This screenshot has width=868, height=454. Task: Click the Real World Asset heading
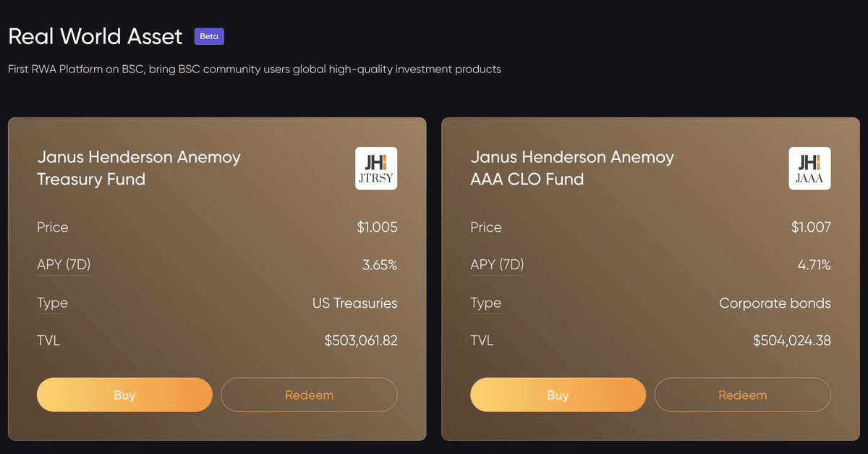coord(95,36)
